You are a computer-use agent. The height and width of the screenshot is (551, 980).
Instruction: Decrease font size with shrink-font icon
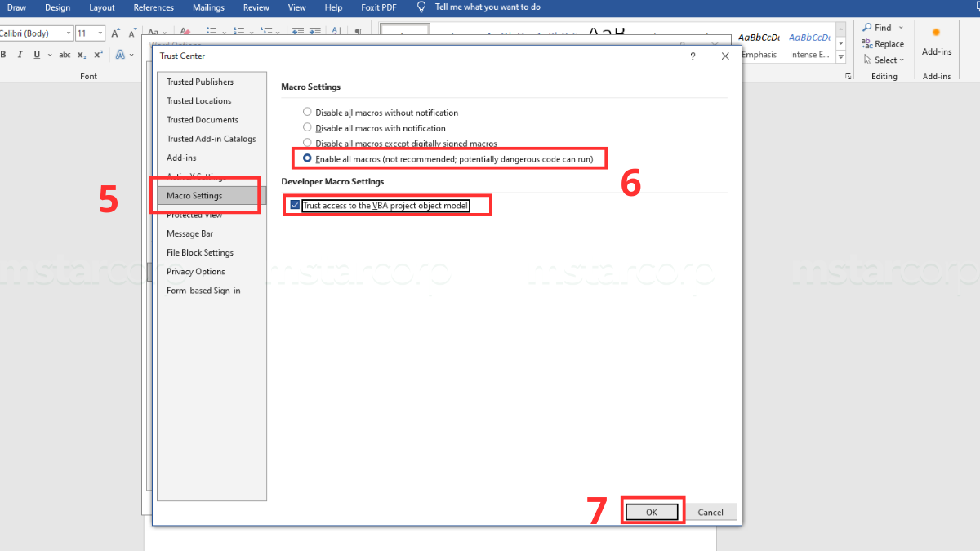[x=133, y=33]
